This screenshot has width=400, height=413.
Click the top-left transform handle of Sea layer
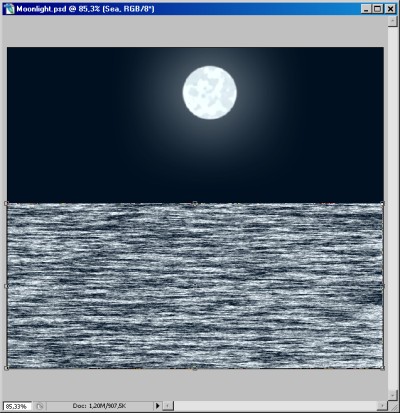click(x=6, y=203)
